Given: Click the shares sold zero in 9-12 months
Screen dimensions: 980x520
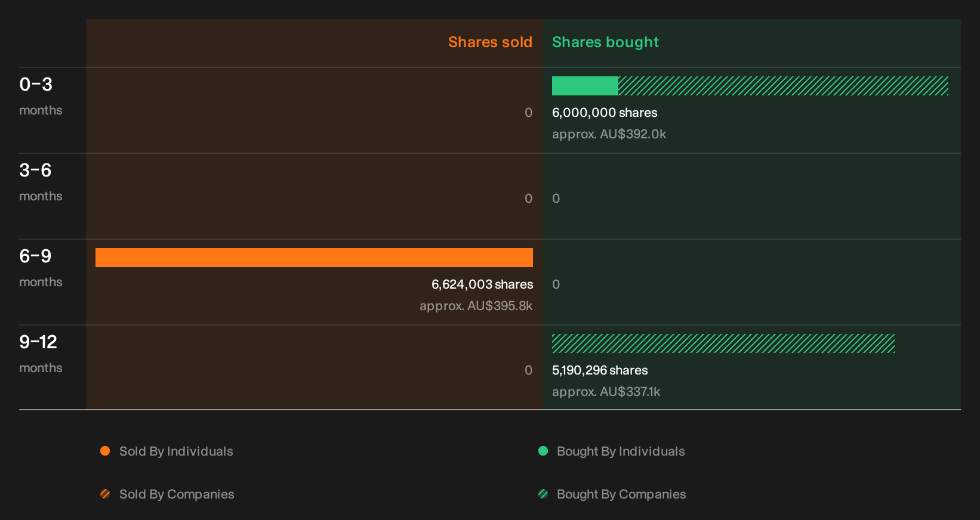Looking at the screenshot, I should [x=528, y=370].
